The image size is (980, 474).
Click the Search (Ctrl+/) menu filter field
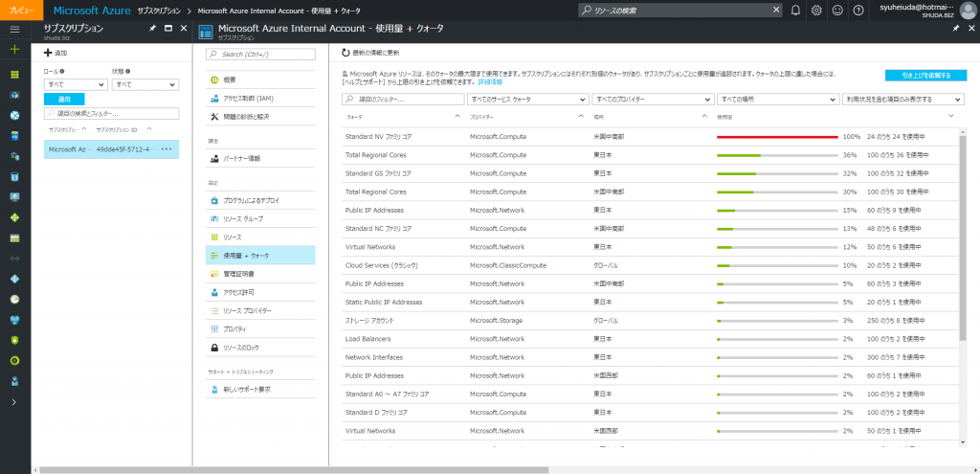[260, 55]
